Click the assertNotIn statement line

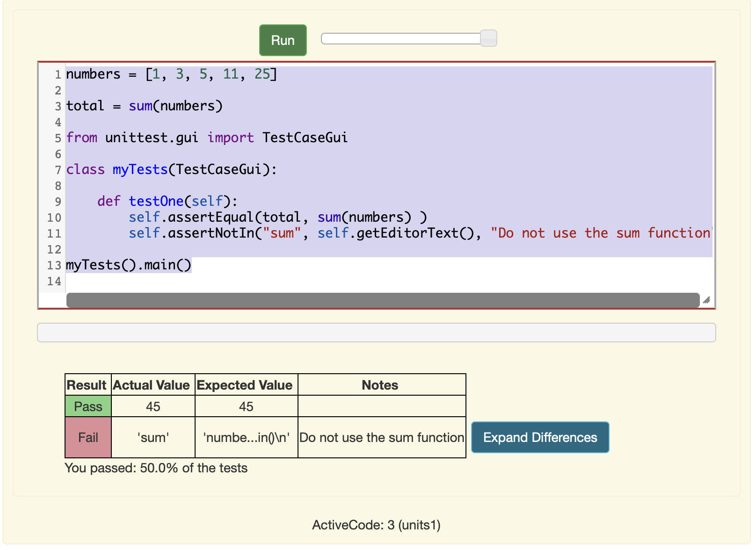pyautogui.click(x=388, y=233)
